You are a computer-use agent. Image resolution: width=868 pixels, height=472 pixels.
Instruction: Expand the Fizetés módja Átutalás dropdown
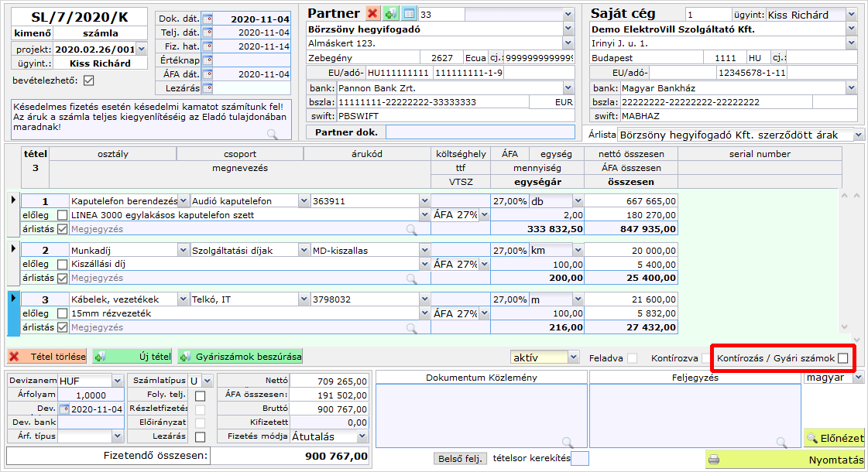(x=362, y=436)
